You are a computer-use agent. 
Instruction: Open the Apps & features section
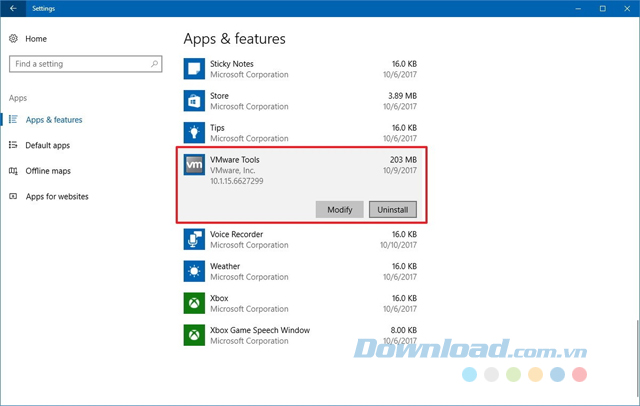point(54,120)
